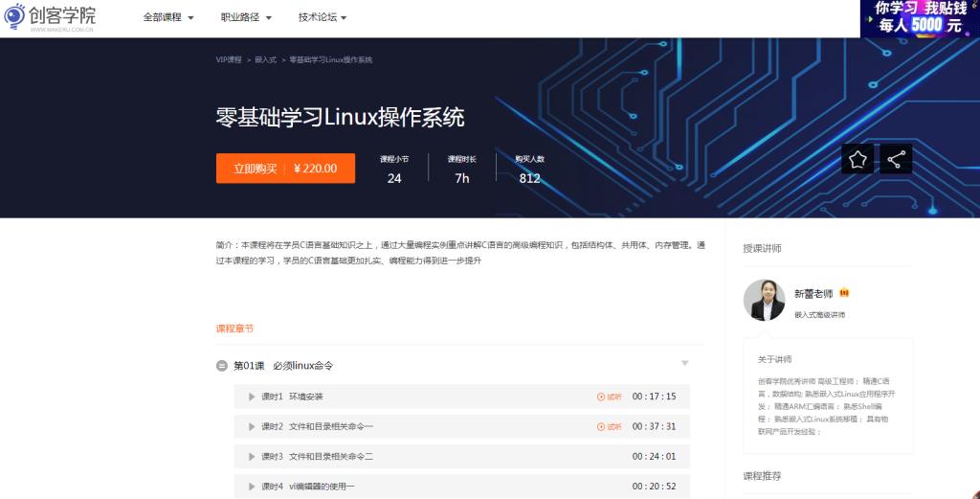Click the instructor avatar photo
This screenshot has height=499, width=980.
(764, 301)
